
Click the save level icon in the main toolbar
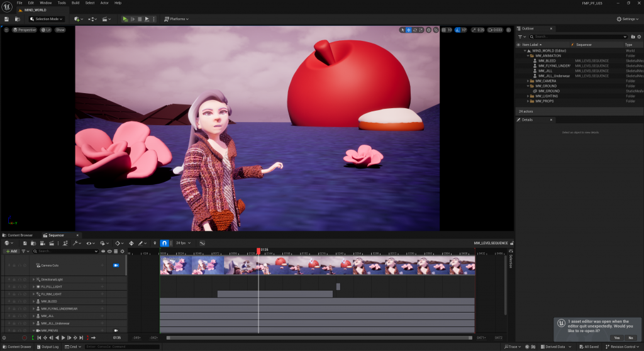[x=6, y=19]
